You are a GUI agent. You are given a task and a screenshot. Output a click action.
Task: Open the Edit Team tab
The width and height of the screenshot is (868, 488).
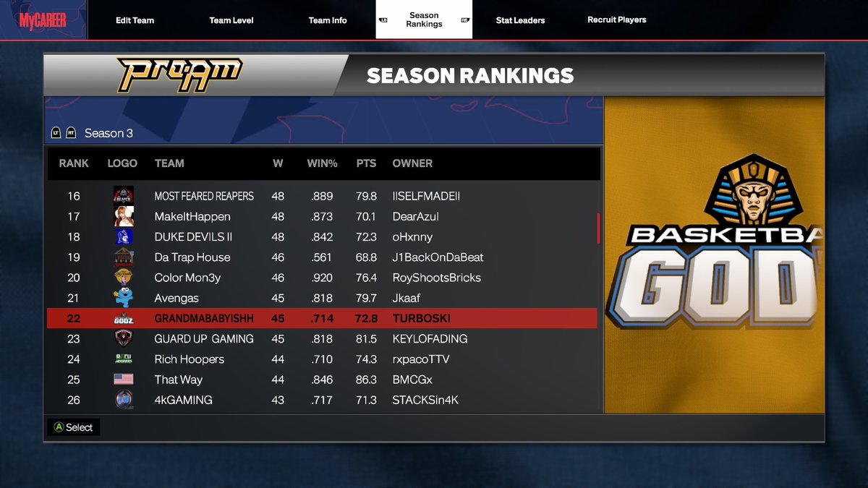click(135, 20)
